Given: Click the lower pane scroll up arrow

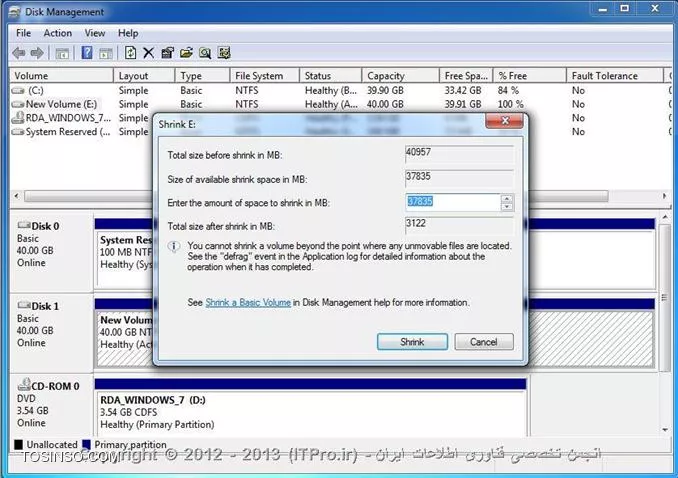Looking at the screenshot, I should point(665,217).
